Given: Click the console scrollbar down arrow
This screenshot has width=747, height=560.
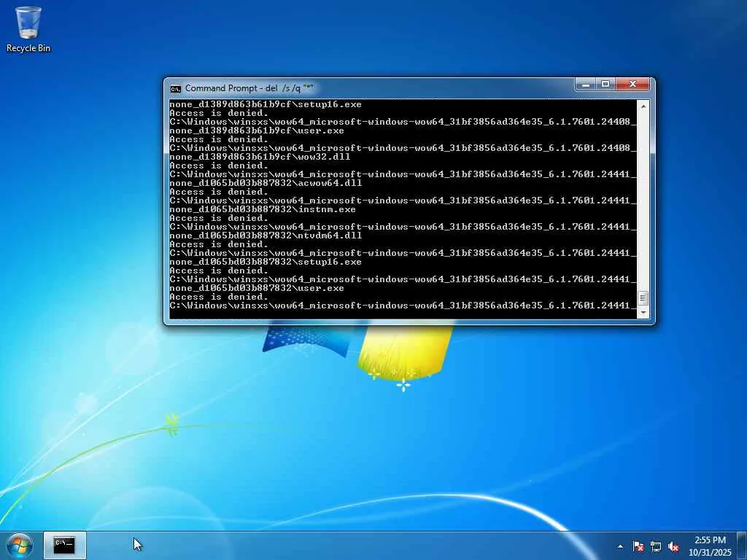Looking at the screenshot, I should (643, 313).
